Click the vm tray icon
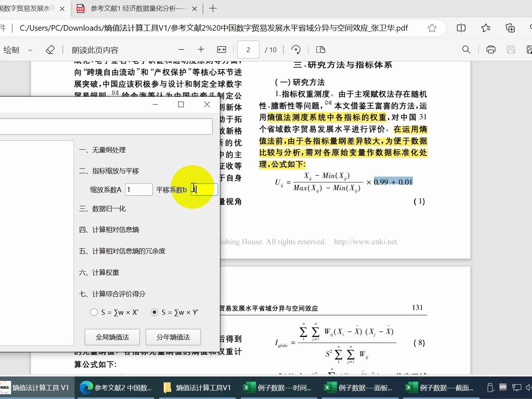The height and width of the screenshot is (399, 532). [x=503, y=387]
